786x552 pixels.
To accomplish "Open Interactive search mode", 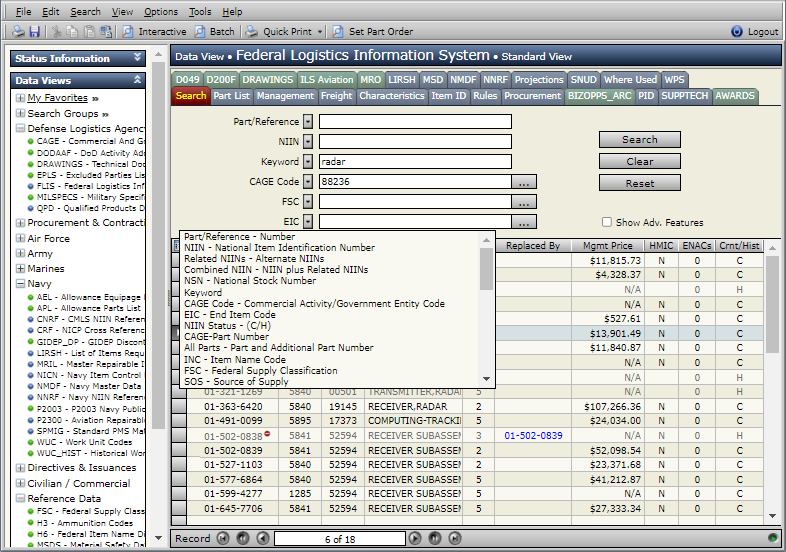I will (x=154, y=32).
